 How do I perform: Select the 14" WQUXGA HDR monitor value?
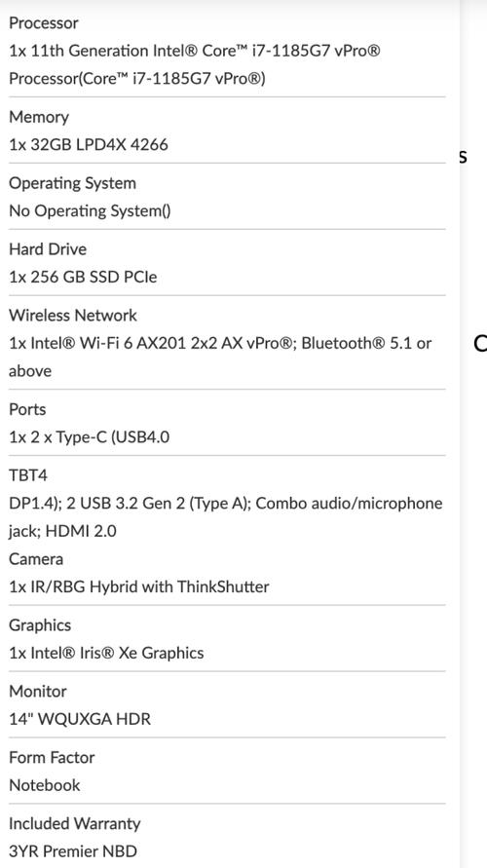80,719
